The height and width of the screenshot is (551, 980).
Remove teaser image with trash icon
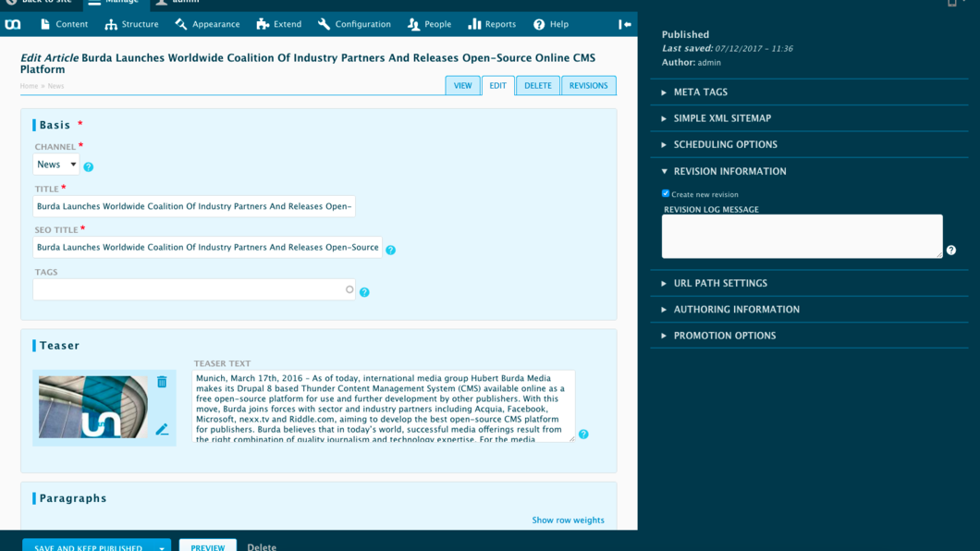pyautogui.click(x=162, y=382)
